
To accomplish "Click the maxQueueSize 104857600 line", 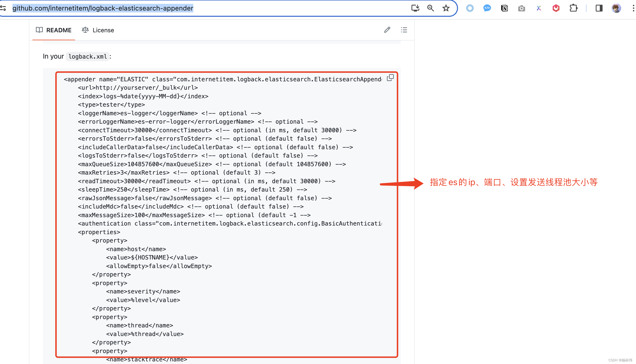I will (x=212, y=164).
